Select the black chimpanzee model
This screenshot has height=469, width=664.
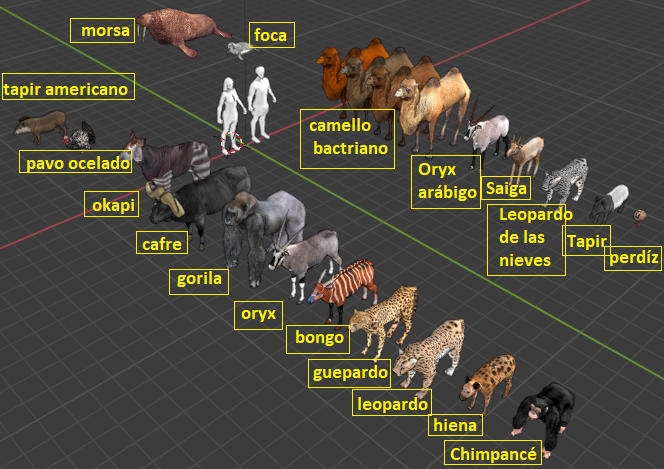[x=543, y=418]
